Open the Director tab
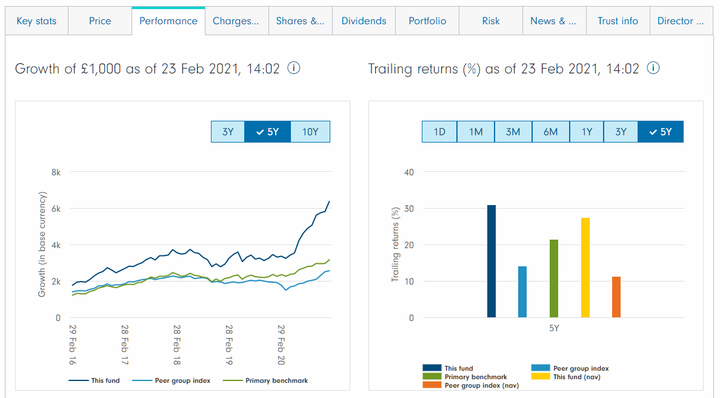Screen dimensions: 720x398 (x=681, y=21)
